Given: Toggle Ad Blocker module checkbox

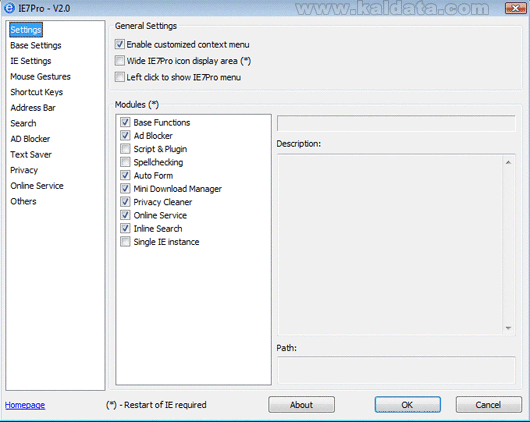Looking at the screenshot, I should [x=125, y=135].
